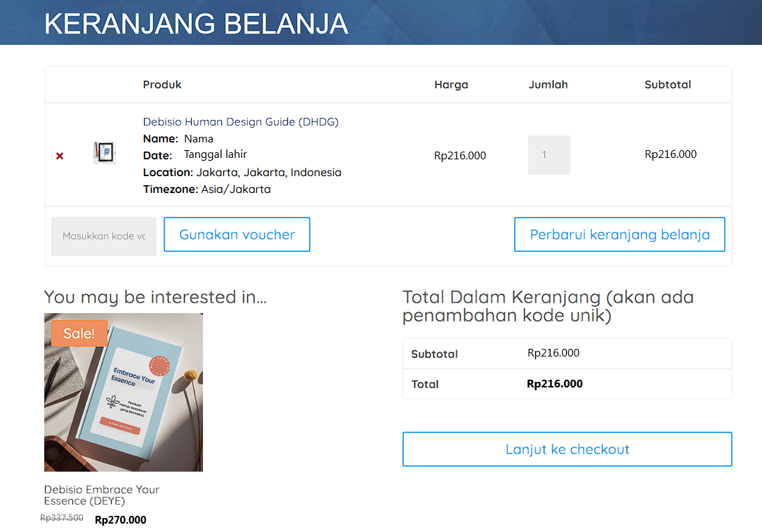The width and height of the screenshot is (762, 532).
Task: Click the Jumlah column header
Action: (548, 84)
